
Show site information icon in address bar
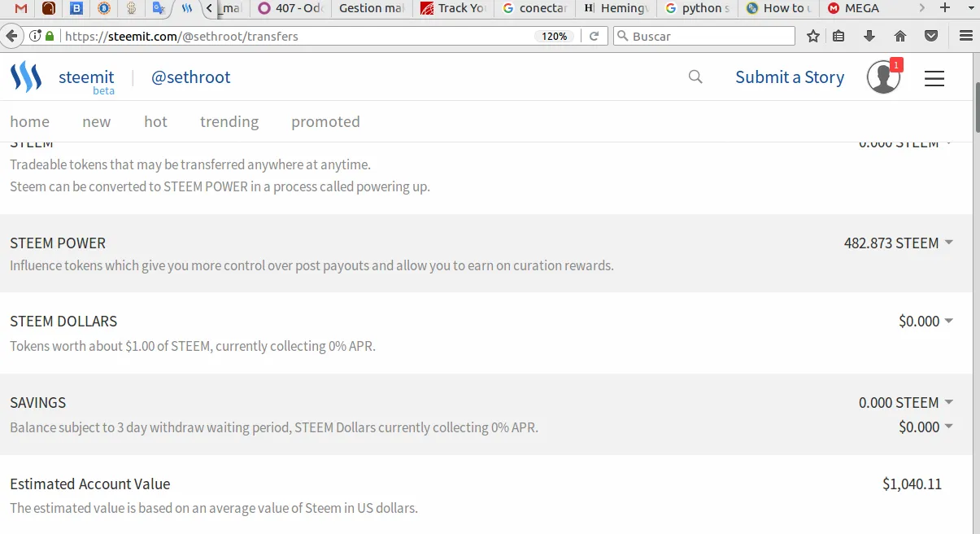[x=35, y=36]
